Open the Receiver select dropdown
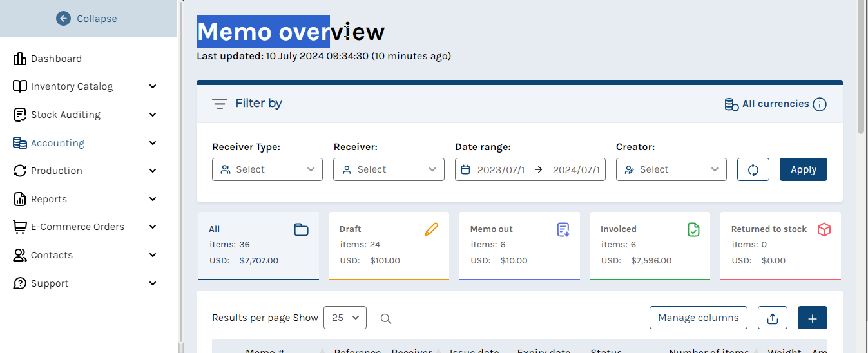 (x=389, y=169)
